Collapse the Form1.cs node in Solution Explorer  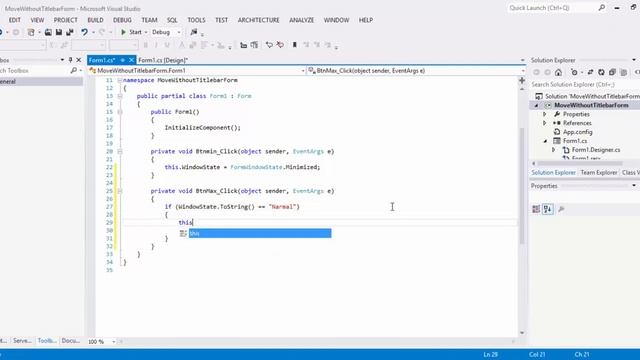[x=545, y=141]
